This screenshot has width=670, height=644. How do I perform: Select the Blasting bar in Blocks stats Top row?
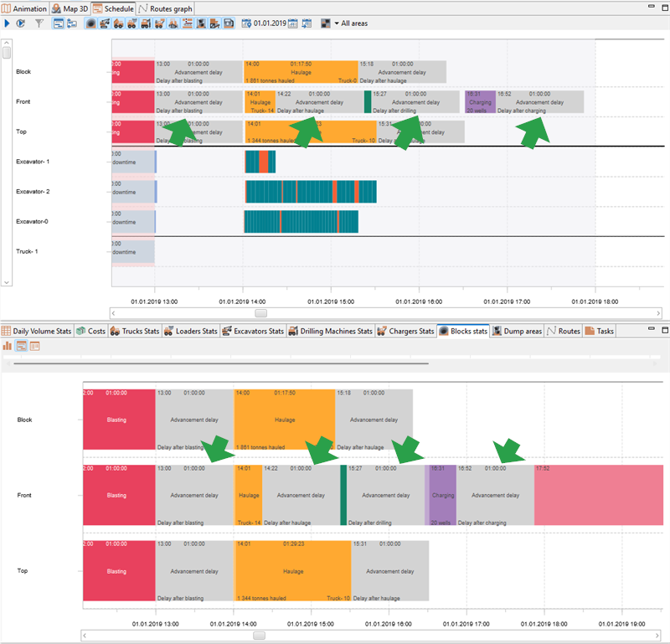(x=119, y=571)
